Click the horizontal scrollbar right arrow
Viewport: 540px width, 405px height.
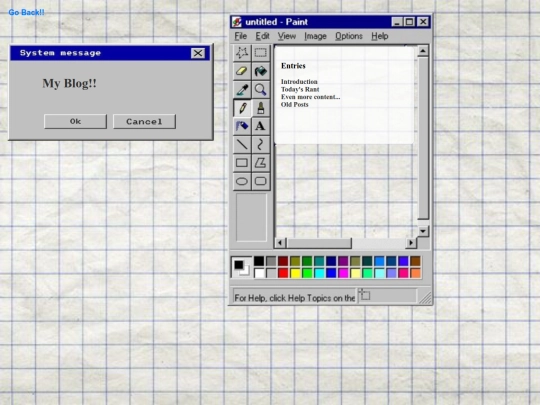(411, 243)
